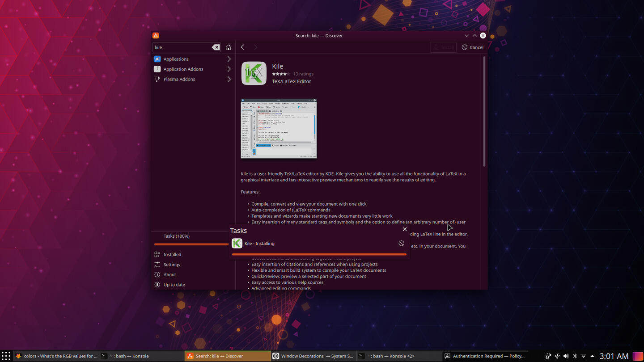Open the 'Up to date' updates page
Viewport: 644px width, 362px height.
[192, 285]
